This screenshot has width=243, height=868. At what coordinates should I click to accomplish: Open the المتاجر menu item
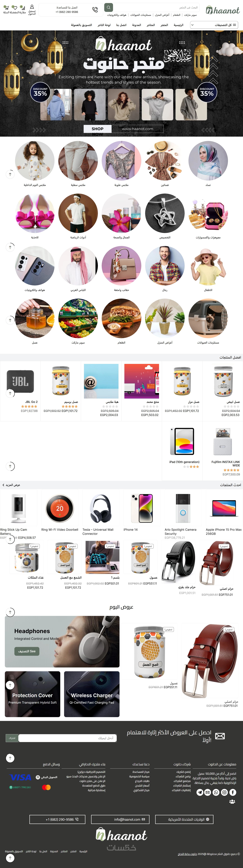pos(151,25)
